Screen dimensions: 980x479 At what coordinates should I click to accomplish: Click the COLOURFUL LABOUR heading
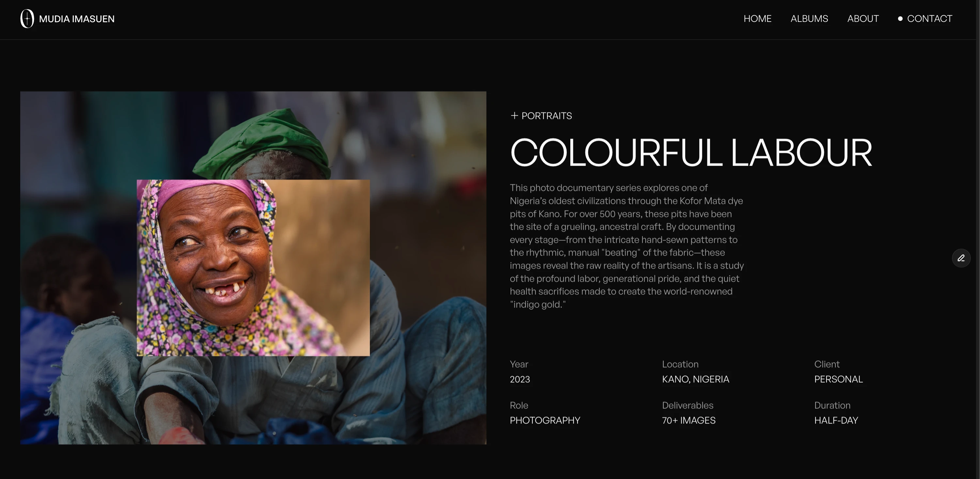coord(691,153)
